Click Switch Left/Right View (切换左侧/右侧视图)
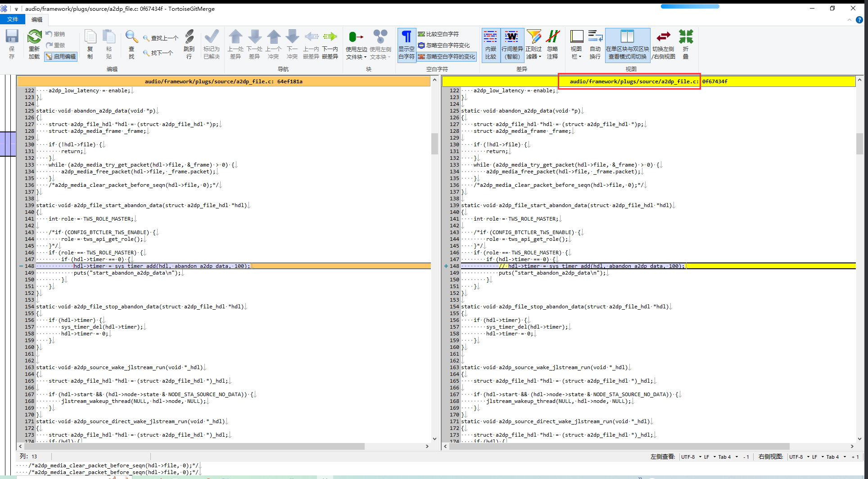 point(664,44)
